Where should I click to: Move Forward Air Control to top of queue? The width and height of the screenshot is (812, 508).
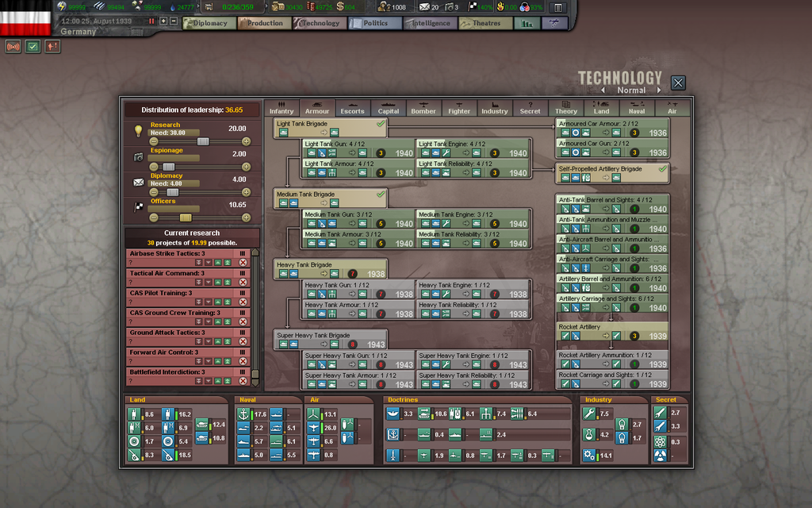228,361
